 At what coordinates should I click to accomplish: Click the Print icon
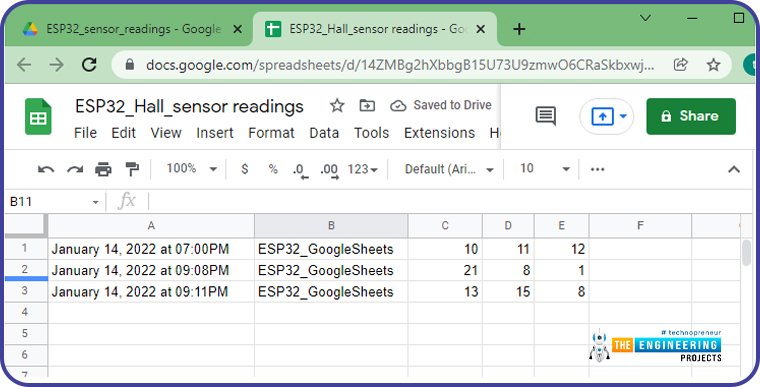(x=103, y=169)
